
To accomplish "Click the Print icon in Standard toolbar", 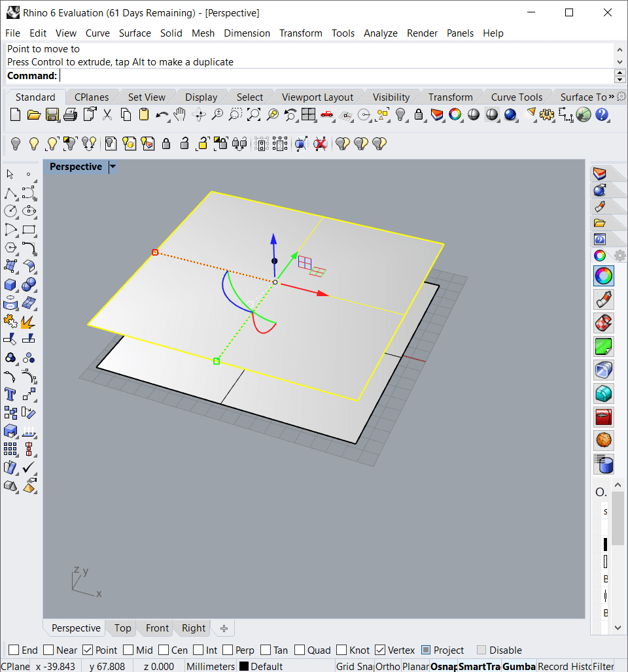I will tap(71, 115).
